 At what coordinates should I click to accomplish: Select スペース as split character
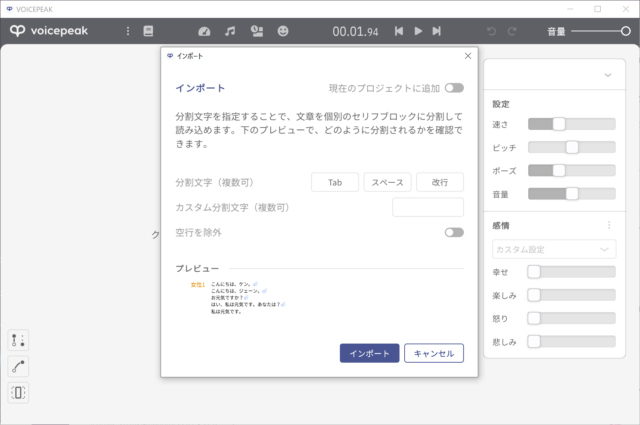[387, 182]
